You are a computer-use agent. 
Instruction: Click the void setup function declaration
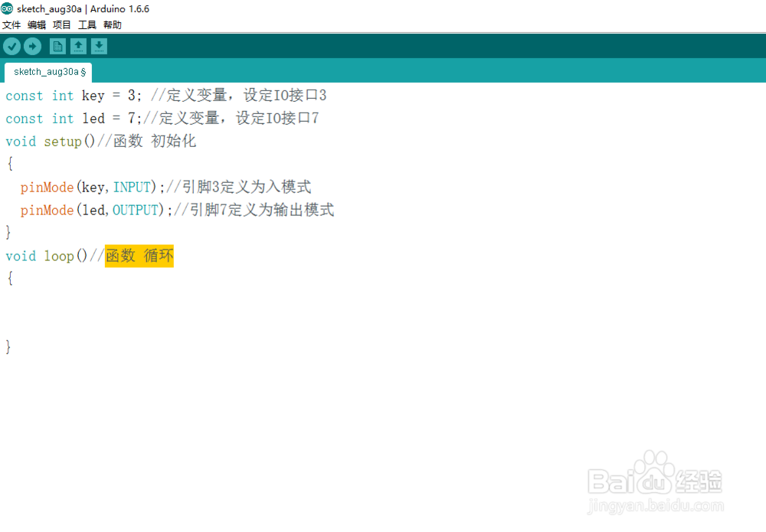46,141
